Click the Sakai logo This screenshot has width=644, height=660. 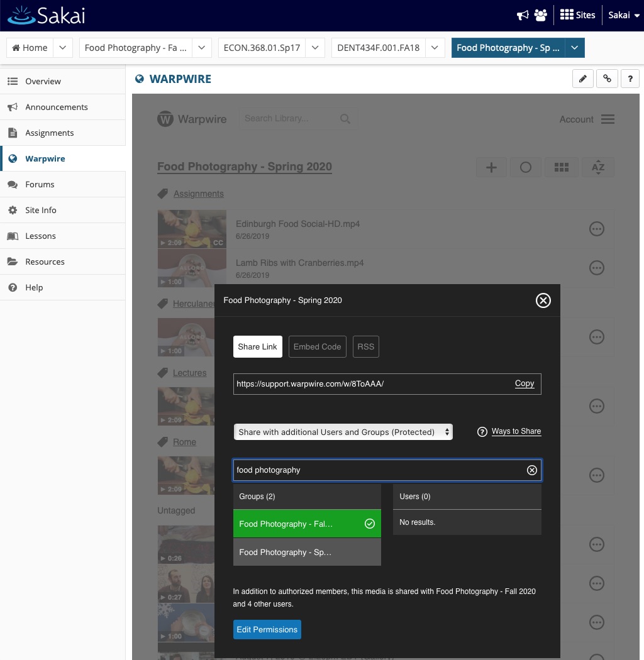pos(47,16)
